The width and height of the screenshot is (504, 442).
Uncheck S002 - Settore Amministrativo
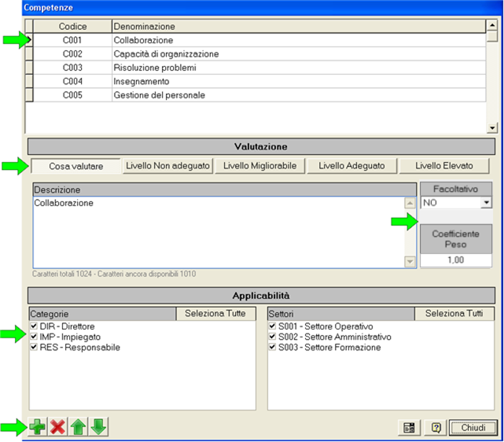pyautogui.click(x=273, y=337)
